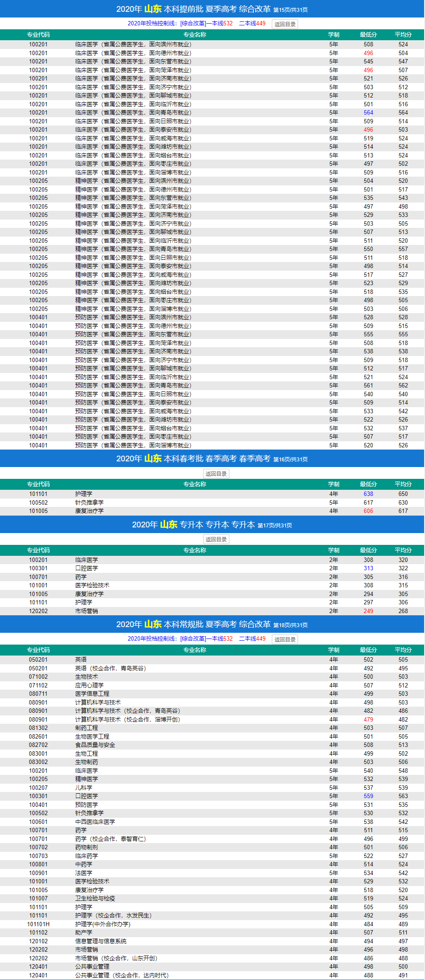Image resolution: width=425 pixels, height=980 pixels.
Task: Click 二本线449 text in 本科常规批 section
Action: [x=252, y=638]
